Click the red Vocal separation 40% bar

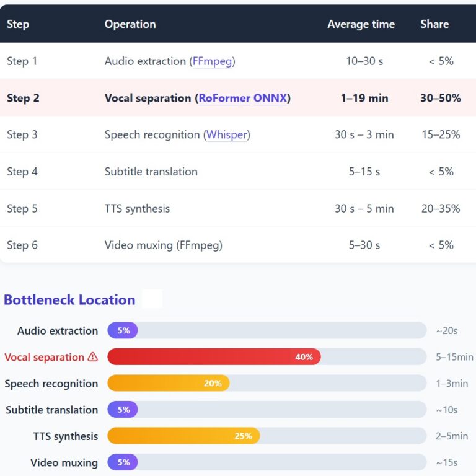(214, 357)
